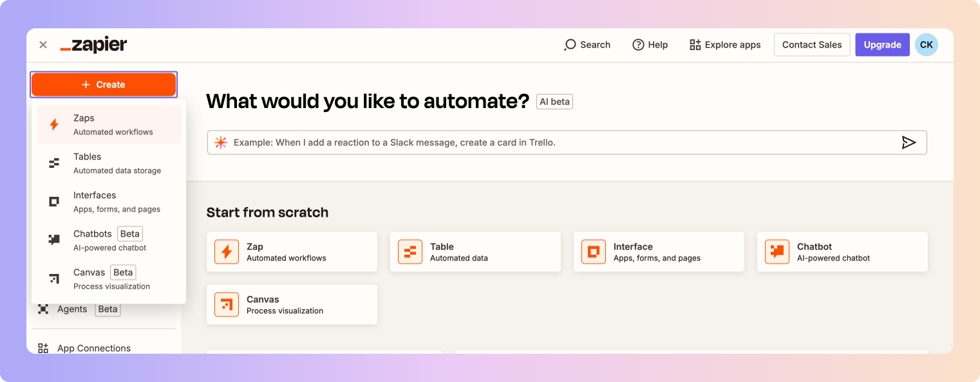This screenshot has width=980, height=382.
Task: Click the Beta badge next to Agents
Action: pyautogui.click(x=108, y=309)
